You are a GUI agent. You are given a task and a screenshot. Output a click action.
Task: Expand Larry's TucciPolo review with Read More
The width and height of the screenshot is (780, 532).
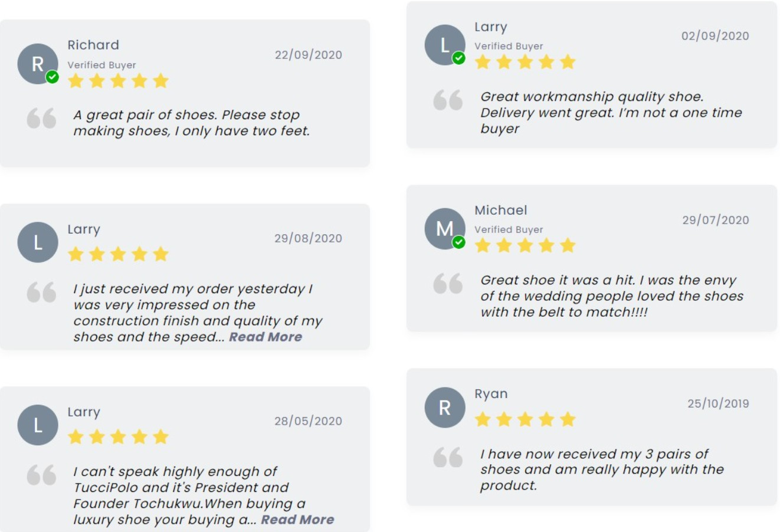(297, 520)
